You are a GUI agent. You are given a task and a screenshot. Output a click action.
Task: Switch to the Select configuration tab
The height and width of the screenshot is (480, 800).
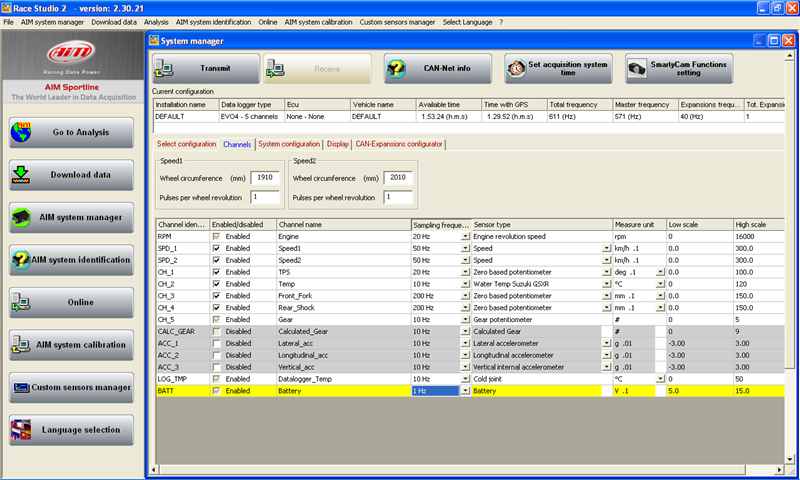pyautogui.click(x=186, y=144)
